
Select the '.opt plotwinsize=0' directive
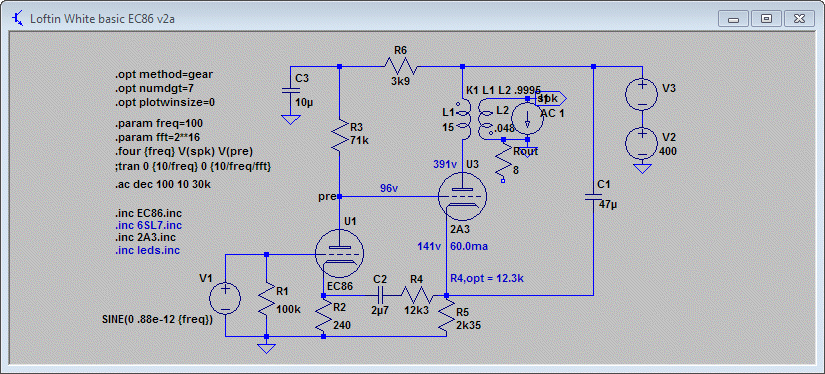[165, 103]
